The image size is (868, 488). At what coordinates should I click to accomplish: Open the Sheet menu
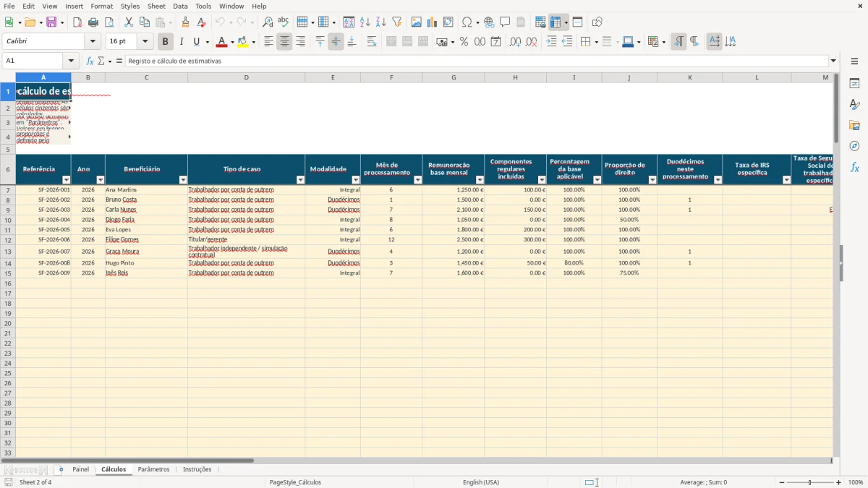pyautogui.click(x=156, y=6)
